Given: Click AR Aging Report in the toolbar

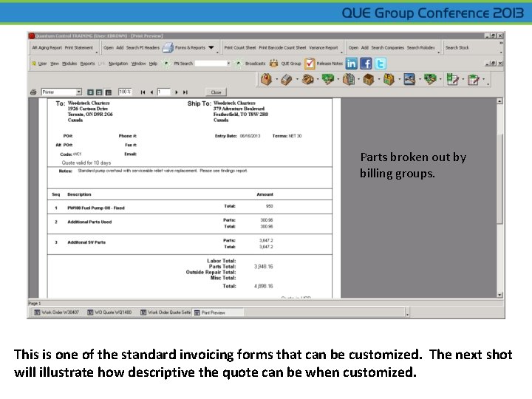Looking at the screenshot, I should point(47,47).
